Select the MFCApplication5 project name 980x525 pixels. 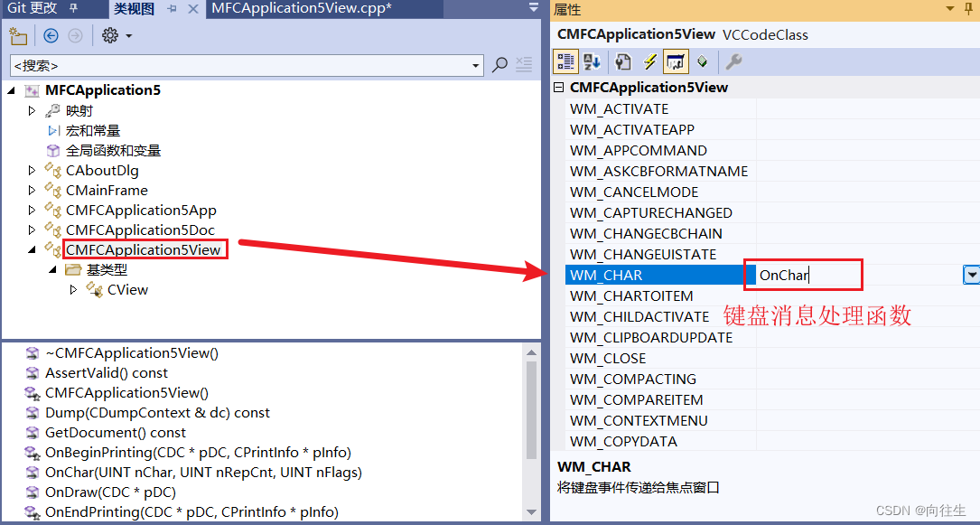(x=103, y=90)
